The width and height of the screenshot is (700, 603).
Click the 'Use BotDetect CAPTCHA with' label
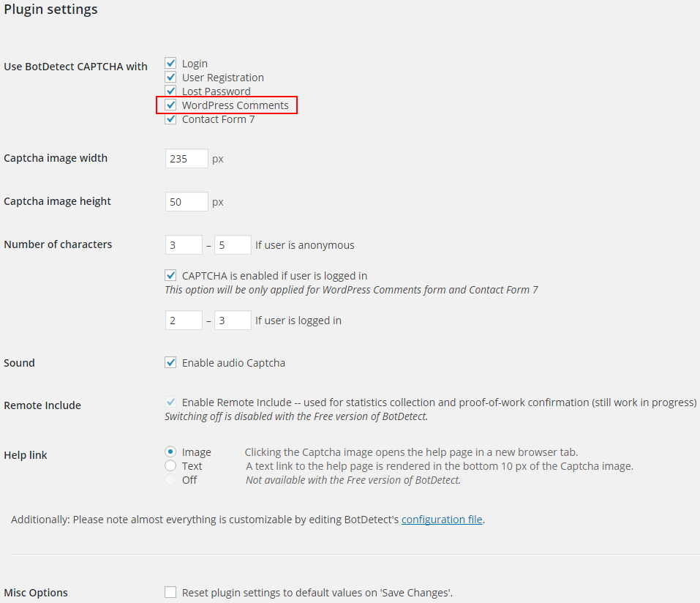click(75, 67)
